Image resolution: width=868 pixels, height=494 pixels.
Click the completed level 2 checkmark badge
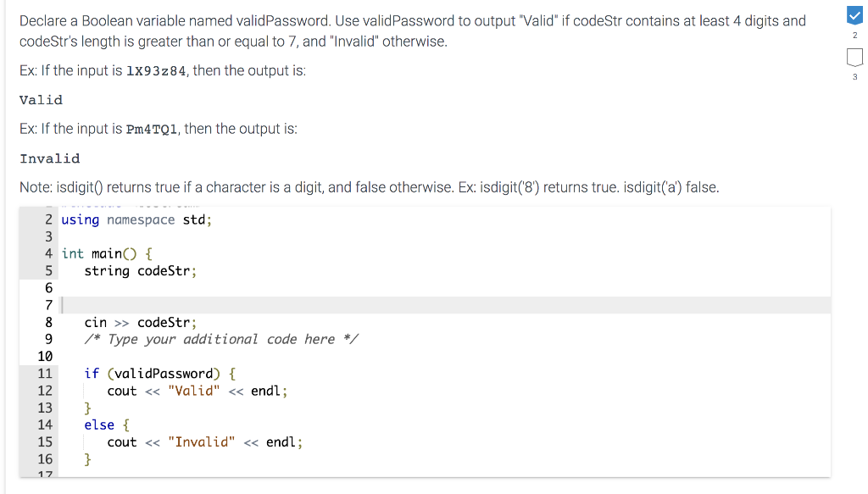854,15
